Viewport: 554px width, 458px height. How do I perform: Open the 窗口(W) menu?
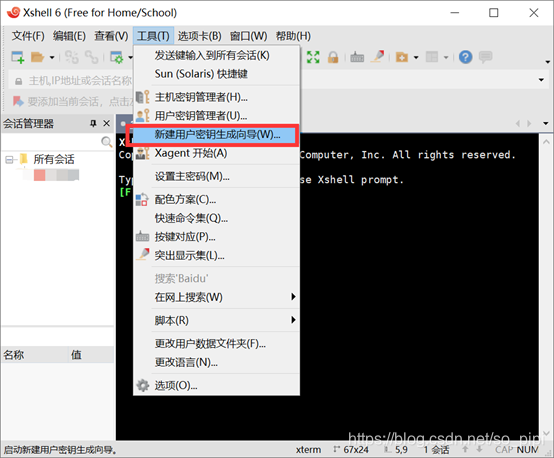pyautogui.click(x=248, y=36)
